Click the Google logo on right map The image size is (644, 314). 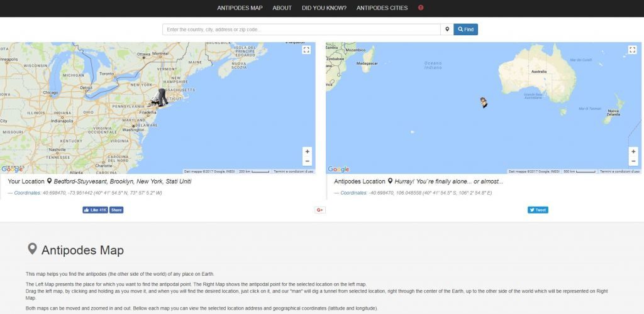(x=338, y=170)
